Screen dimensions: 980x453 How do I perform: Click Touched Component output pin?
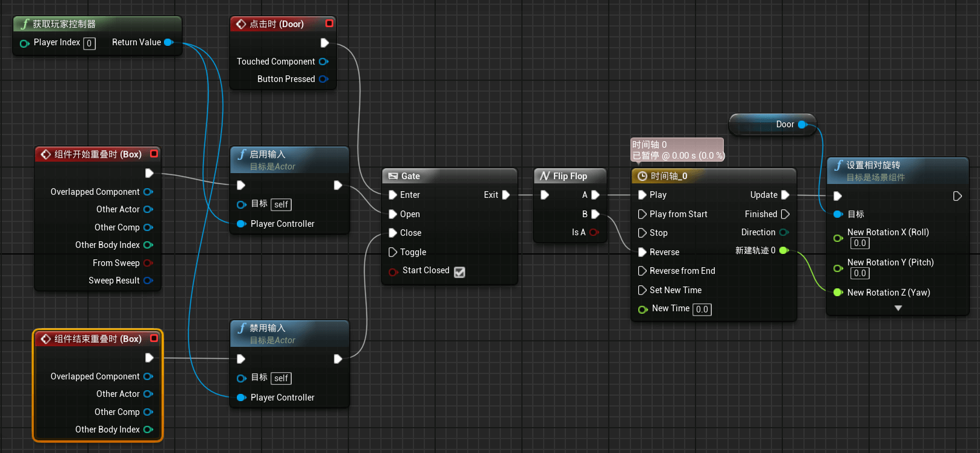324,62
